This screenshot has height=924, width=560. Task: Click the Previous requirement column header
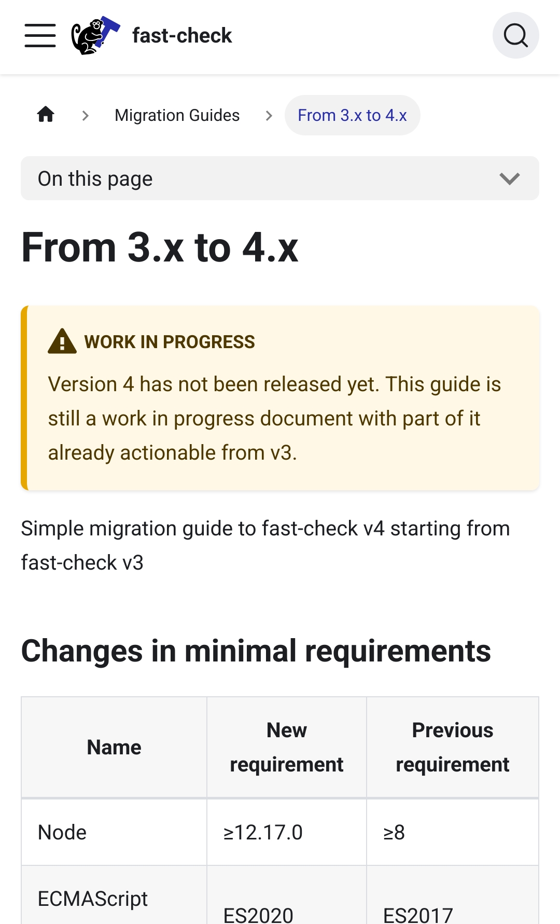(x=452, y=747)
